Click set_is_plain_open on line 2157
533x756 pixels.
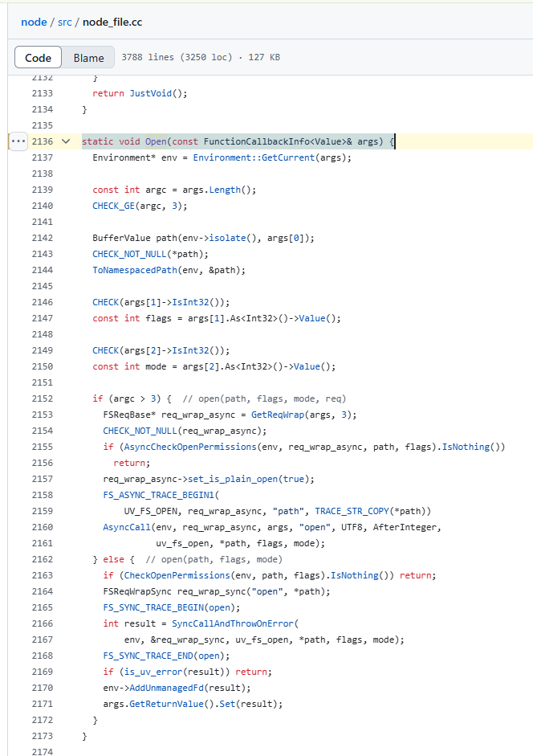(x=233, y=479)
